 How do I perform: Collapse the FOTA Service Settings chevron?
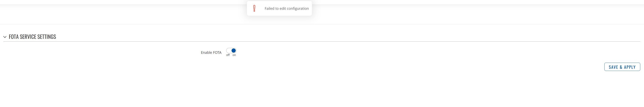tap(5, 37)
